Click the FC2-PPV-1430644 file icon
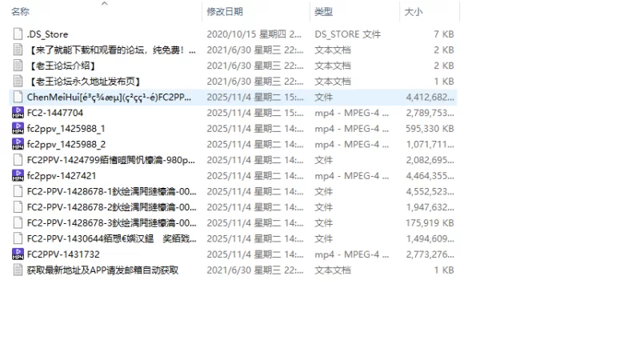The width and height of the screenshot is (640, 364). pos(18,238)
